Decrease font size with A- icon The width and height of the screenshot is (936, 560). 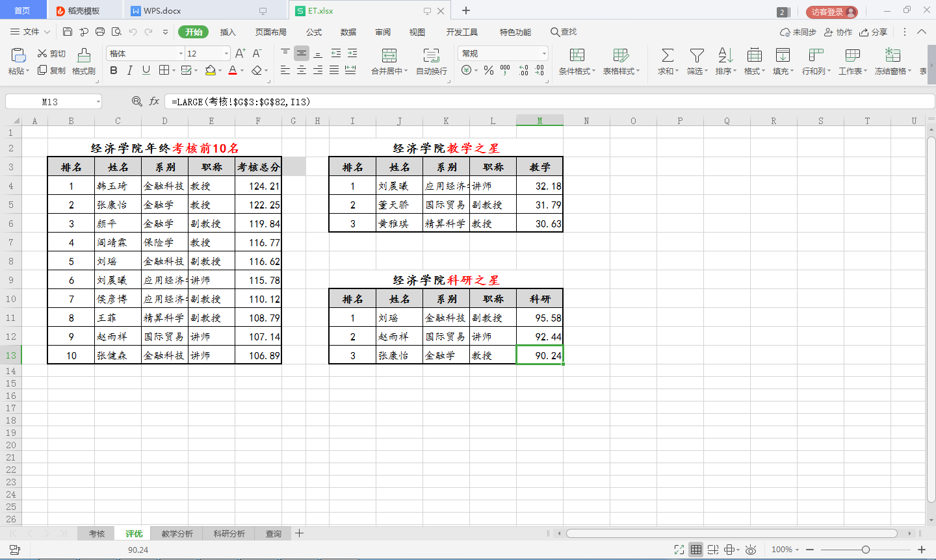pos(257,53)
